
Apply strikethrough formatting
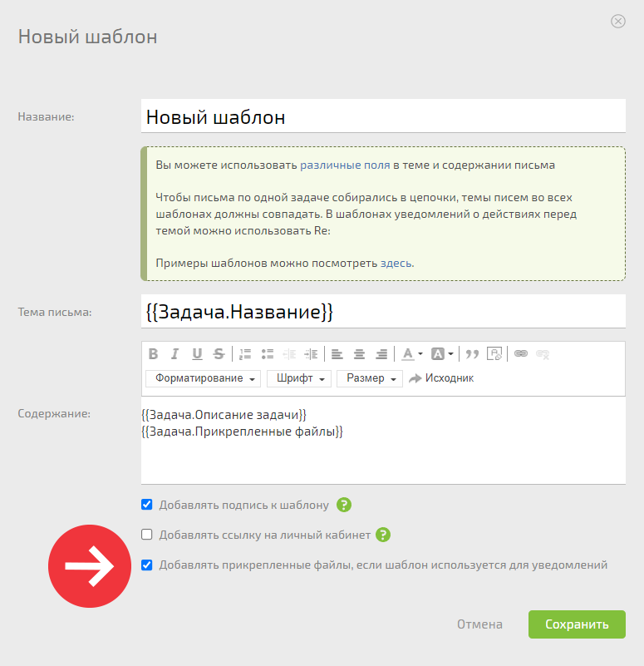[x=219, y=353]
